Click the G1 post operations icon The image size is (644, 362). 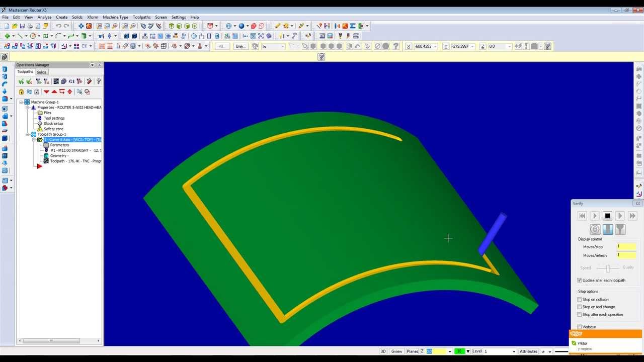click(71, 81)
